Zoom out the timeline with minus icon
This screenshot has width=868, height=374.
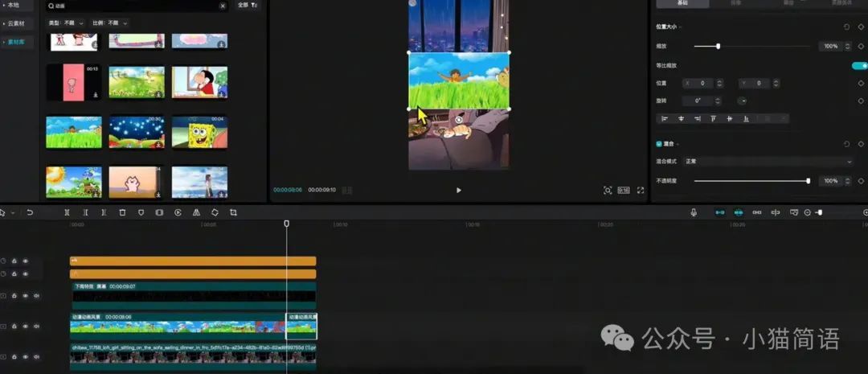click(x=808, y=213)
